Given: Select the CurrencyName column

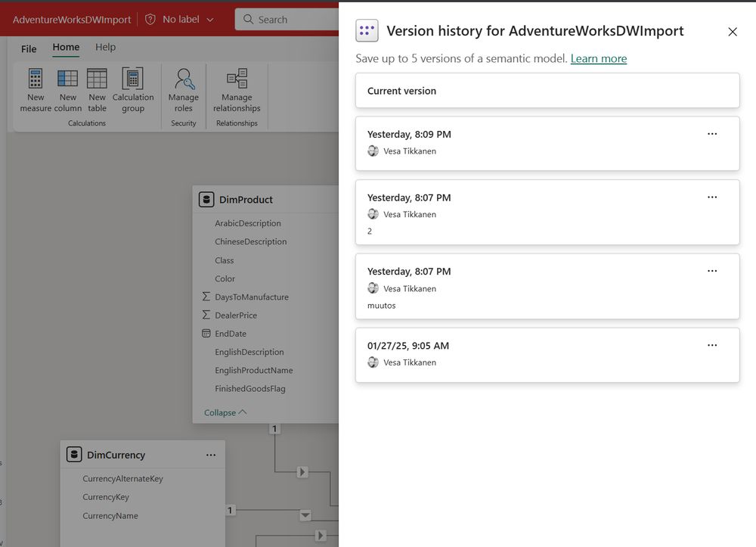Looking at the screenshot, I should tap(110, 516).
